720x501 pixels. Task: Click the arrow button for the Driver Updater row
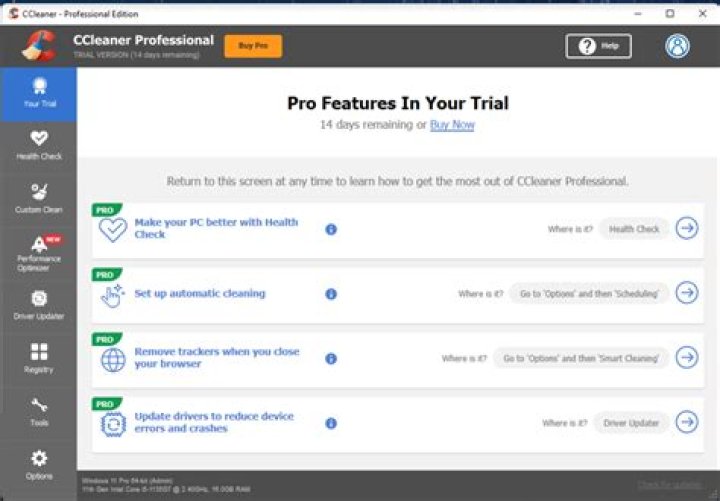(687, 422)
